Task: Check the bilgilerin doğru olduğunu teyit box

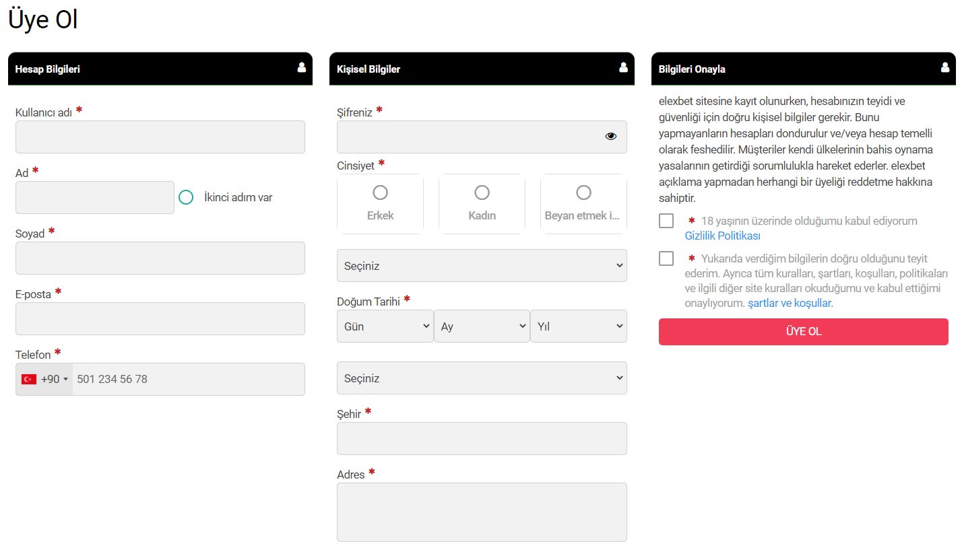Action: pos(666,258)
